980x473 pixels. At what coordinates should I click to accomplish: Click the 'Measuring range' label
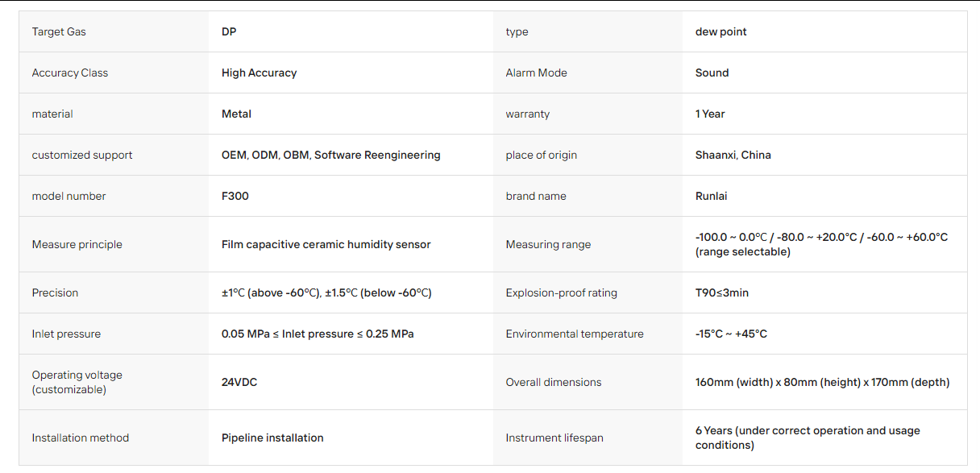coord(548,244)
